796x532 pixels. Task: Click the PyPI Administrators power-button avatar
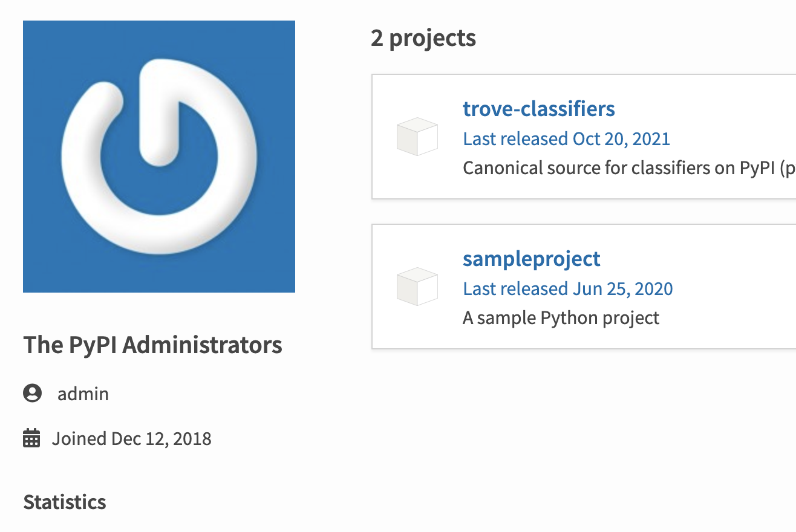click(158, 156)
